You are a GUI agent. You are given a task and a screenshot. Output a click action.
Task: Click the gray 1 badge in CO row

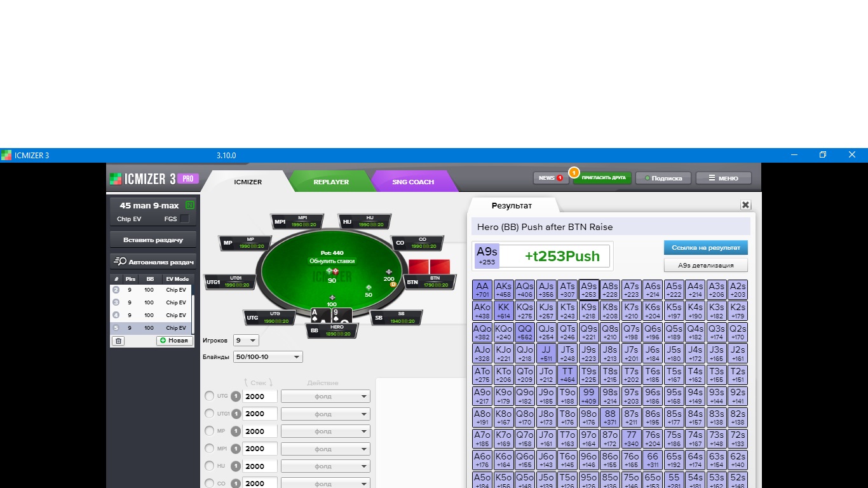click(236, 484)
